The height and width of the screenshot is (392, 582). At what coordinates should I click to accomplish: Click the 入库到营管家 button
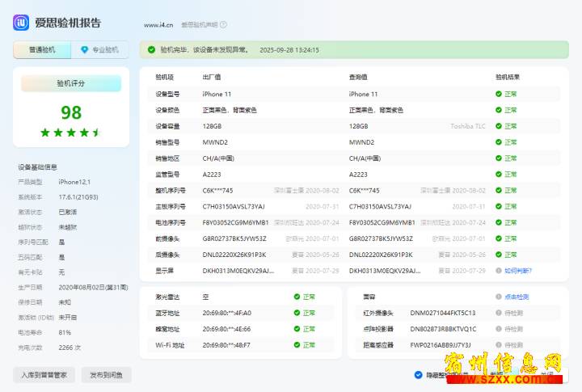coord(44,375)
